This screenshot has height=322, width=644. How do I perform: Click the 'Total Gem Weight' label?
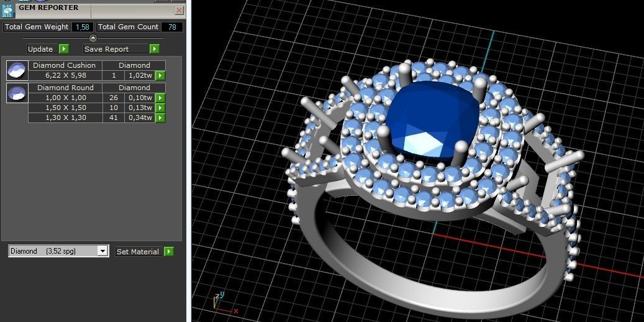[37, 27]
